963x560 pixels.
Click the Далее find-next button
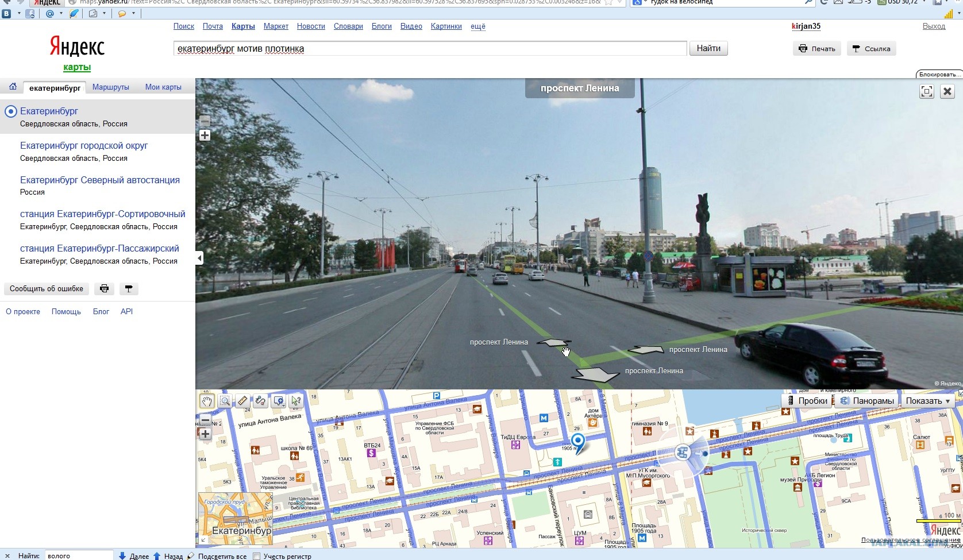[134, 556]
